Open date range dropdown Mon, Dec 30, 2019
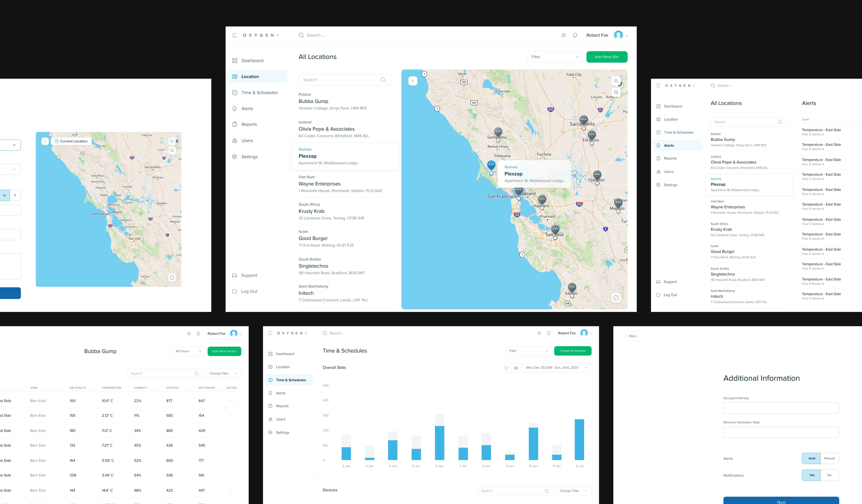This screenshot has width=862, height=504. [557, 368]
